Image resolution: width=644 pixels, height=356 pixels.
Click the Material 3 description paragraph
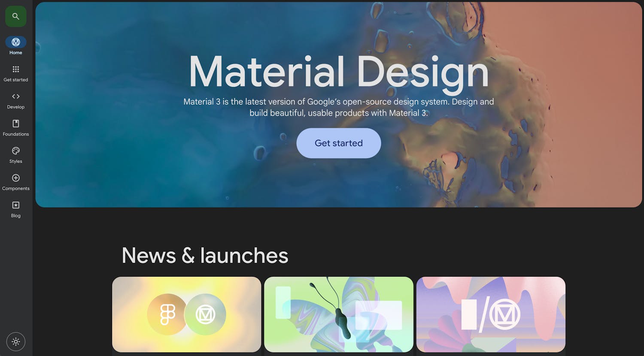(339, 107)
